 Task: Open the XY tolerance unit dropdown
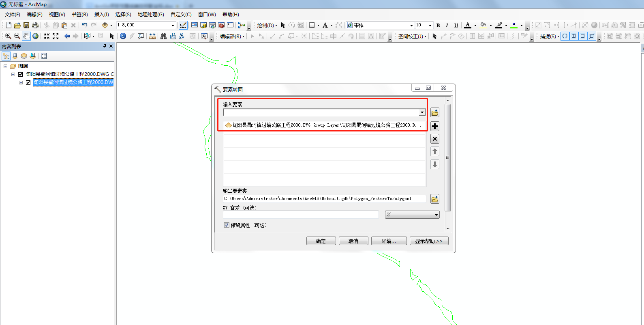coord(436,215)
